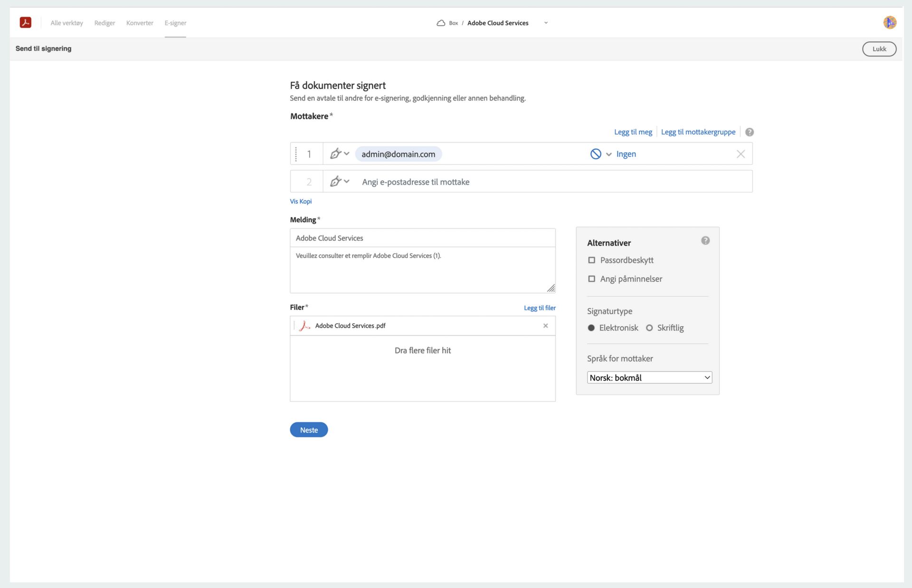The width and height of the screenshot is (912, 588).
Task: Click the Box cloud storage icon
Action: [441, 23]
